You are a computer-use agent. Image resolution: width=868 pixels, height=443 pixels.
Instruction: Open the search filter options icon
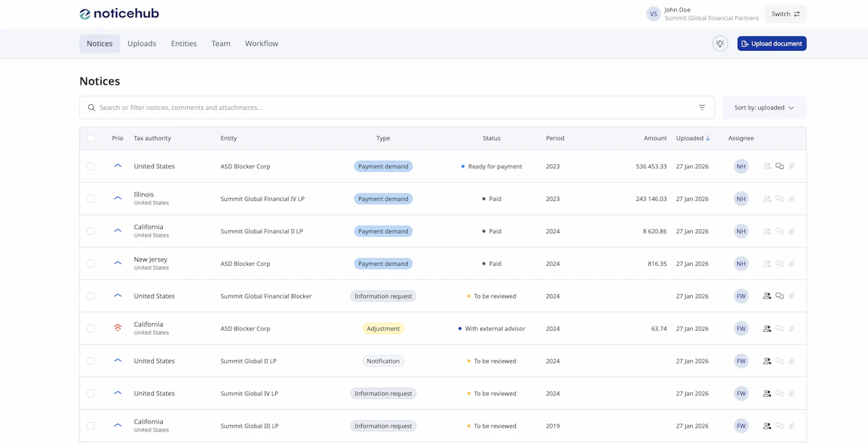702,108
